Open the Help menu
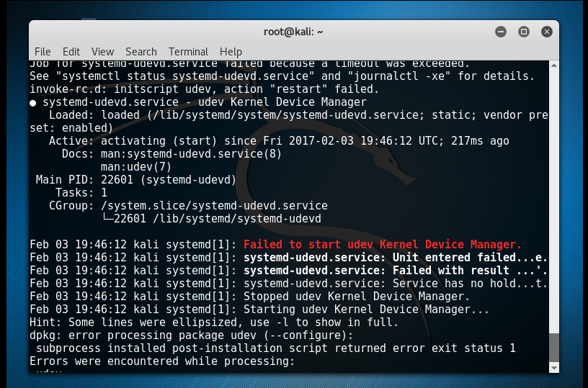Screen dimensions: 588x388 (x=231, y=52)
